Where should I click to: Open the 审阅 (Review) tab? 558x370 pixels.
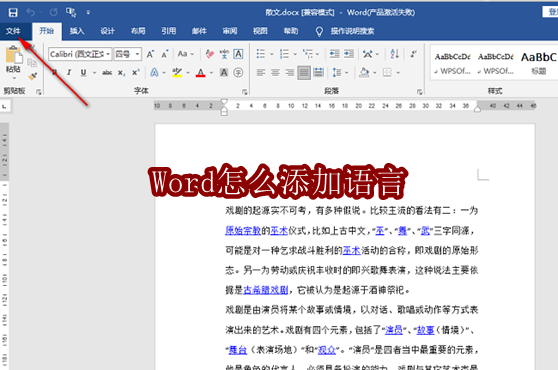230,31
